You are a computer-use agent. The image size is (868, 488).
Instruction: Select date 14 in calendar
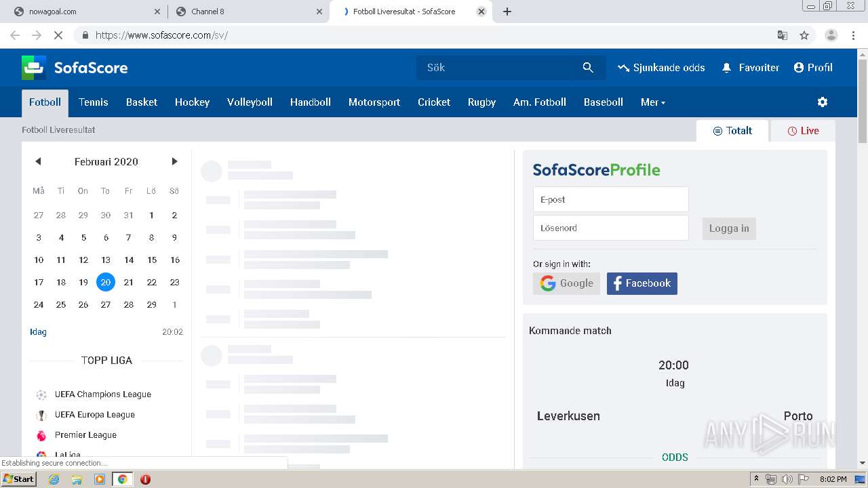point(129,260)
